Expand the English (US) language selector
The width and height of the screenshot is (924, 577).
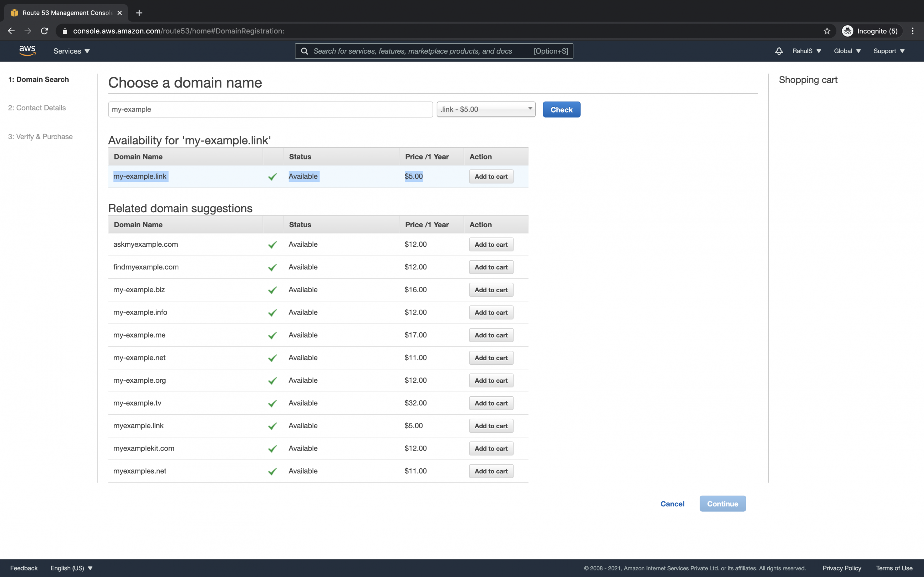tap(71, 568)
